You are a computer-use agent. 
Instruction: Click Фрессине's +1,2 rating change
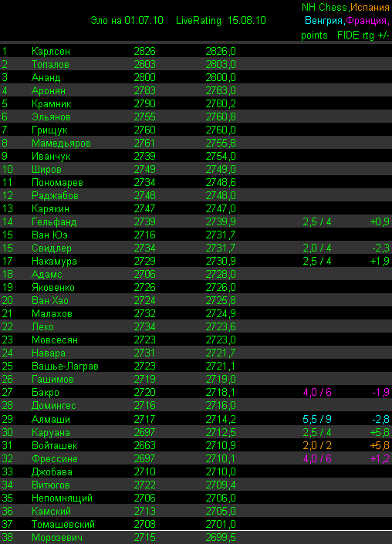(x=380, y=458)
